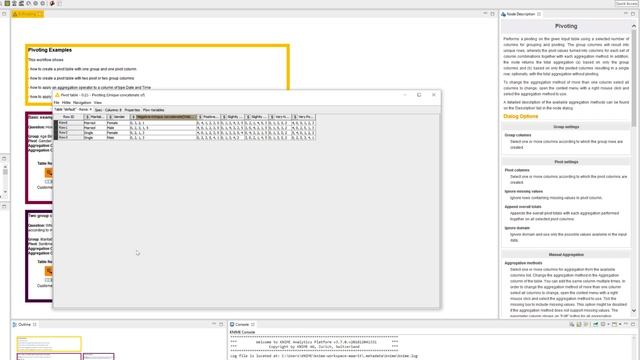Switch to the Flow Variables tab
The height and width of the screenshot is (360, 640).
(153, 110)
